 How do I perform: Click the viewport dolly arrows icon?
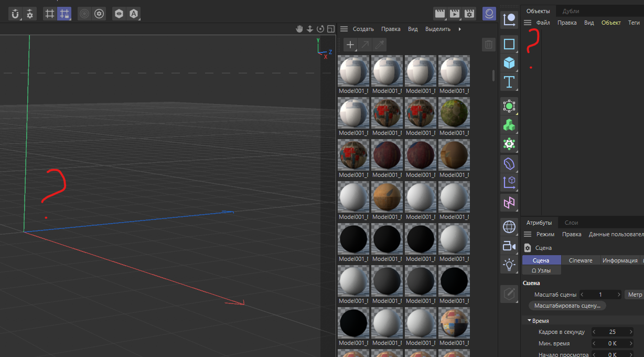[310, 29]
